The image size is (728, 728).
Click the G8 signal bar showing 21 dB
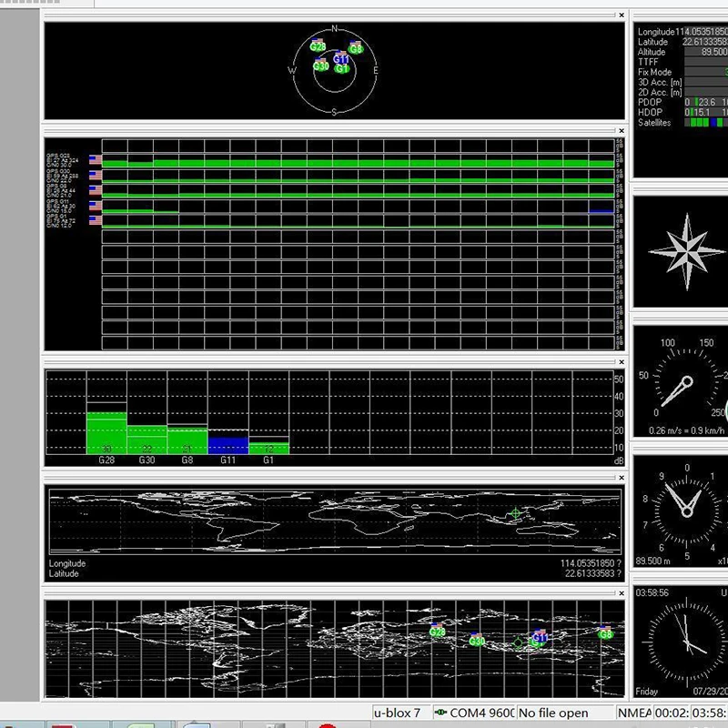tap(187, 440)
